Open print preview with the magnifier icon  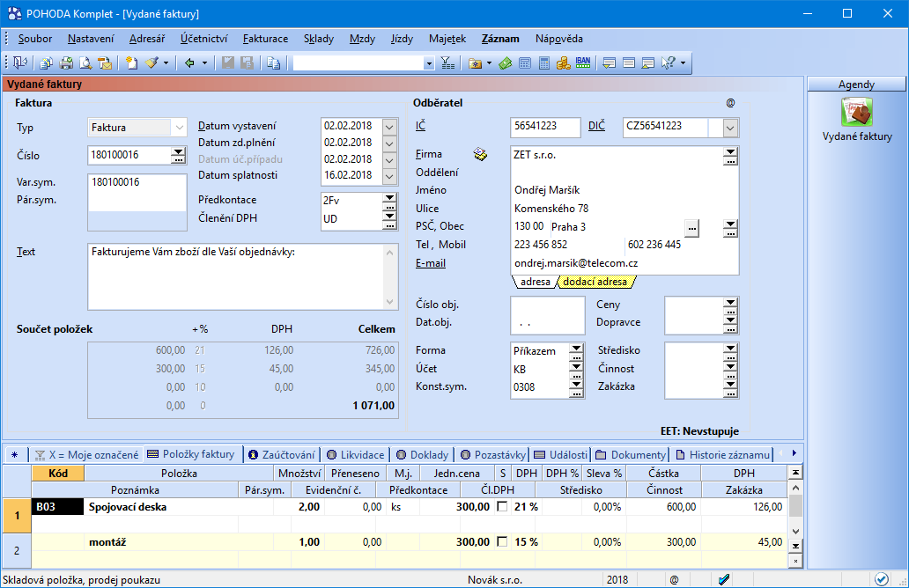[x=85, y=62]
